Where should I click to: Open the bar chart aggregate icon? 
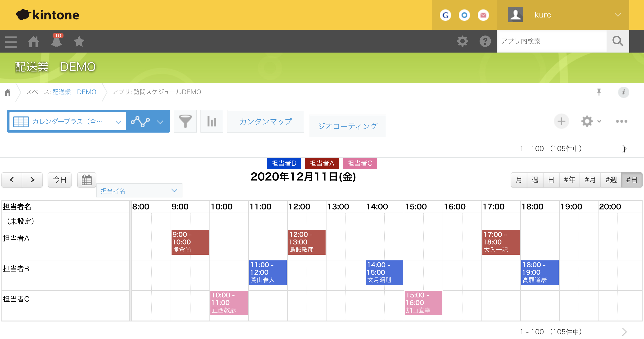tap(212, 121)
